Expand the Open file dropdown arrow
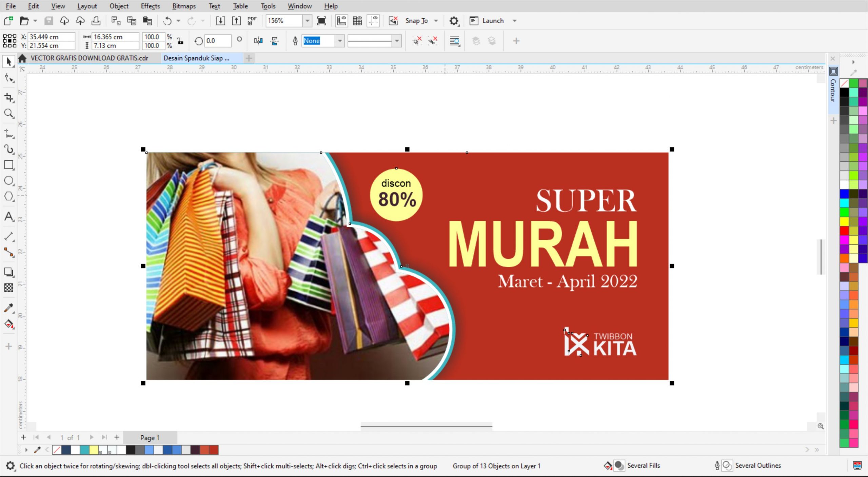The image size is (868, 477). pos(35,21)
